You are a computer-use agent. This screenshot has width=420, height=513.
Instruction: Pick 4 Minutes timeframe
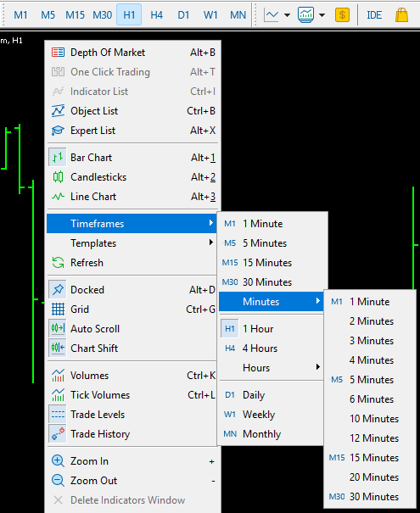pyautogui.click(x=370, y=360)
